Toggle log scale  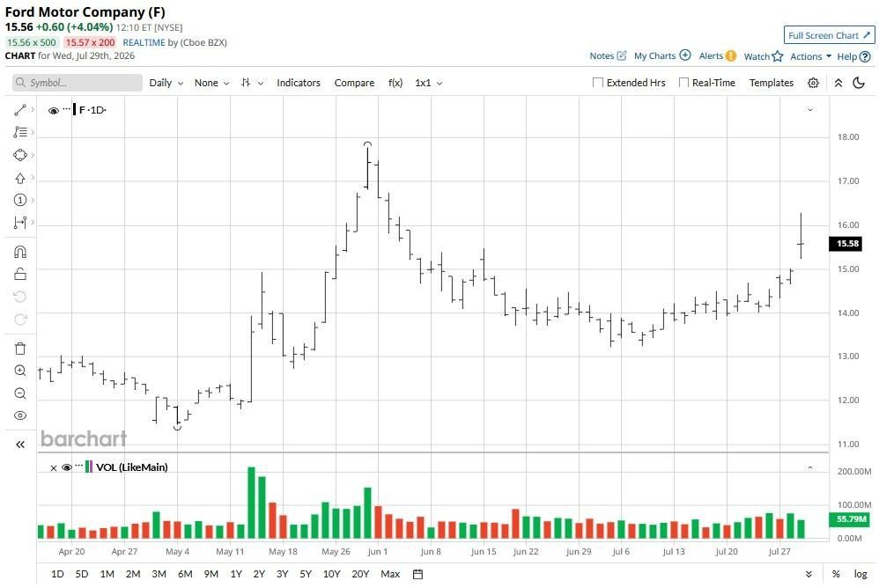point(861,574)
